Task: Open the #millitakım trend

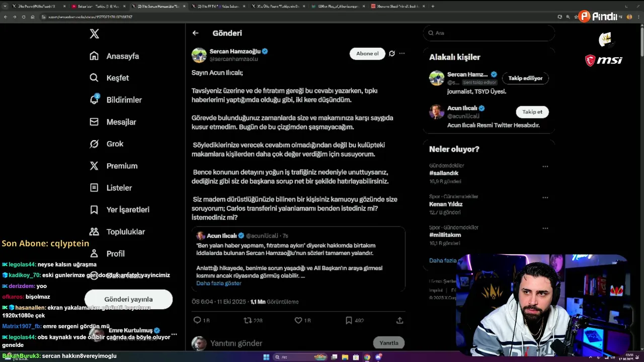Action: tap(445, 235)
